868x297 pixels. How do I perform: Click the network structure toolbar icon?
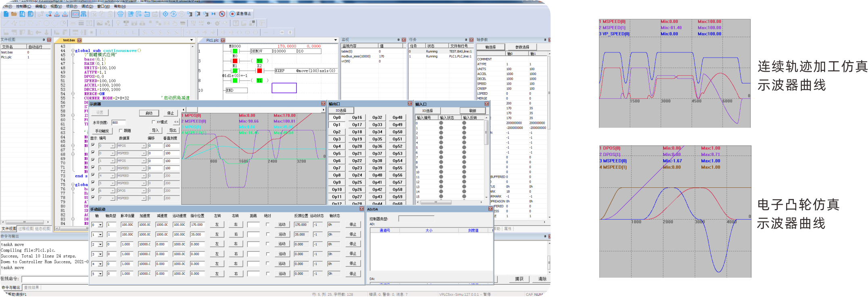[83, 14]
